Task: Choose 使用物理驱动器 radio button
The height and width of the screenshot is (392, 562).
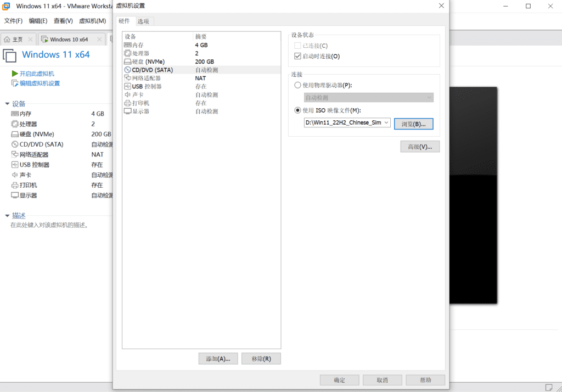Action: click(x=298, y=85)
